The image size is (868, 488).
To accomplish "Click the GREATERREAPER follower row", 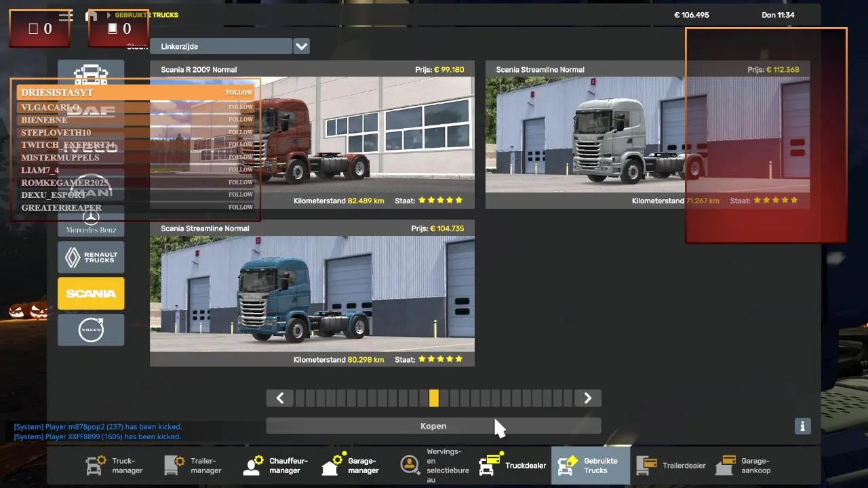I will [136, 207].
